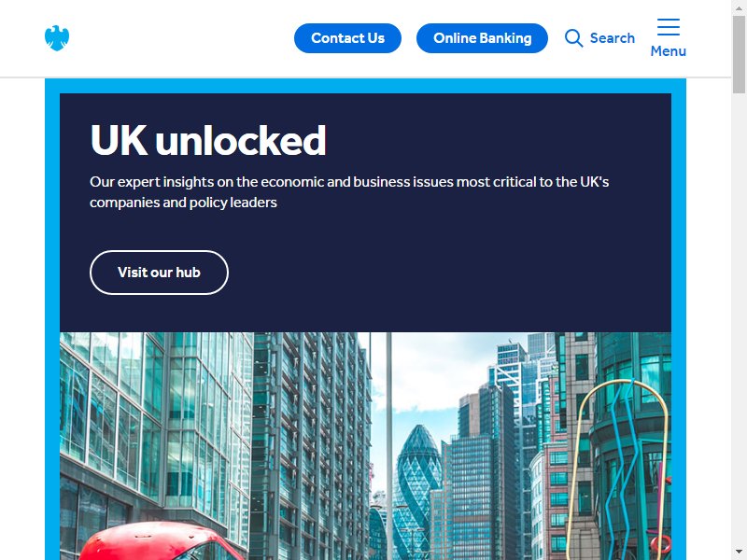
Task: Click the London skyline hero image
Action: click(x=365, y=446)
